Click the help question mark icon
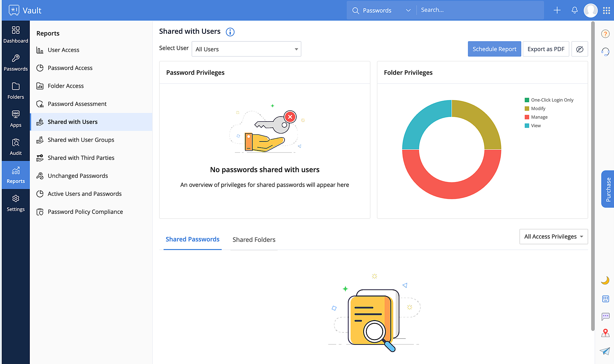This screenshot has width=614, height=364. pyautogui.click(x=605, y=34)
